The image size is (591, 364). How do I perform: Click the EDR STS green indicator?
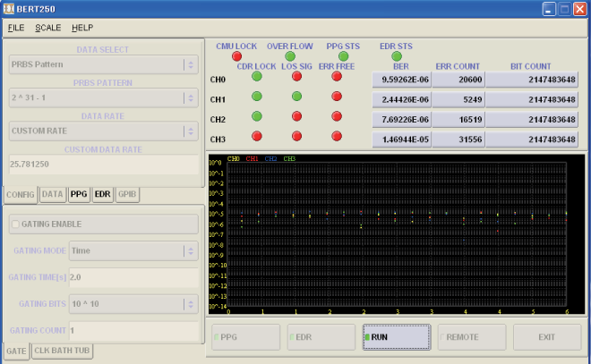[x=396, y=56]
